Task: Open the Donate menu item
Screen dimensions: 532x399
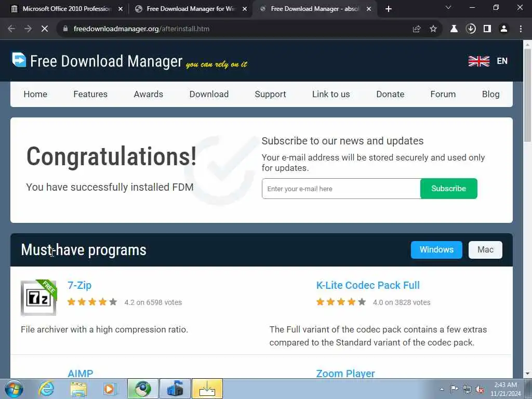Action: [x=390, y=95]
